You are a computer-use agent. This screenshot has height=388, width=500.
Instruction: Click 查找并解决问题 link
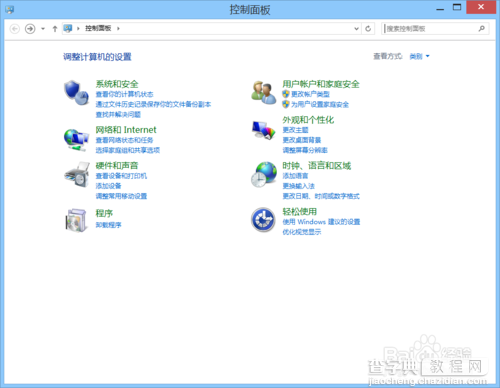118,115
